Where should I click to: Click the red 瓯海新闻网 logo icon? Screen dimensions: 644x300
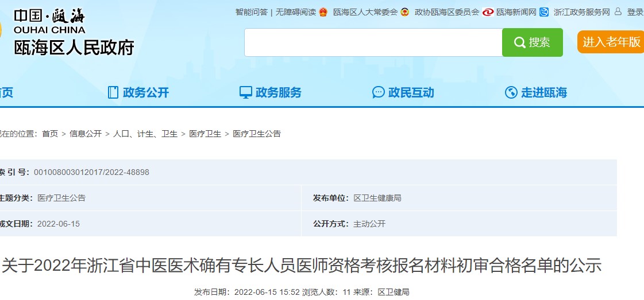(488, 12)
